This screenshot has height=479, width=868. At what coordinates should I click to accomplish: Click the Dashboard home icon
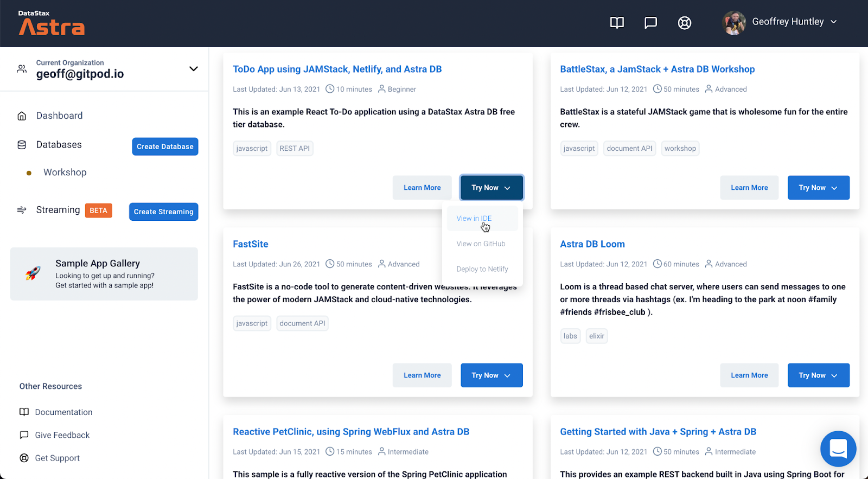point(22,116)
